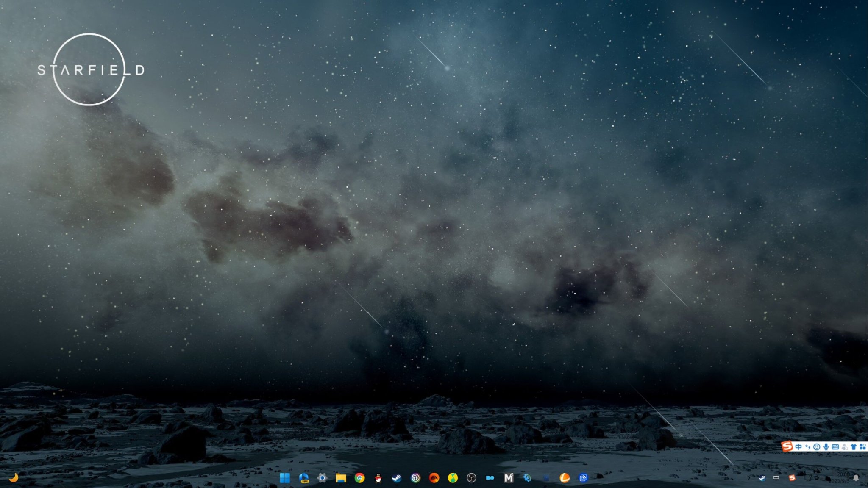868x488 pixels.
Task: Open Sogou toolbox grid menu
Action: (863, 446)
